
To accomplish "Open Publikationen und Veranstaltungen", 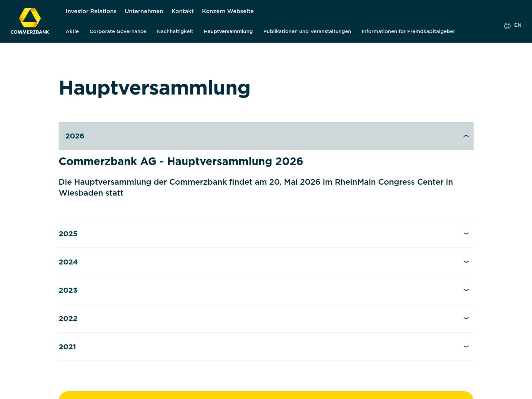I will click(307, 31).
